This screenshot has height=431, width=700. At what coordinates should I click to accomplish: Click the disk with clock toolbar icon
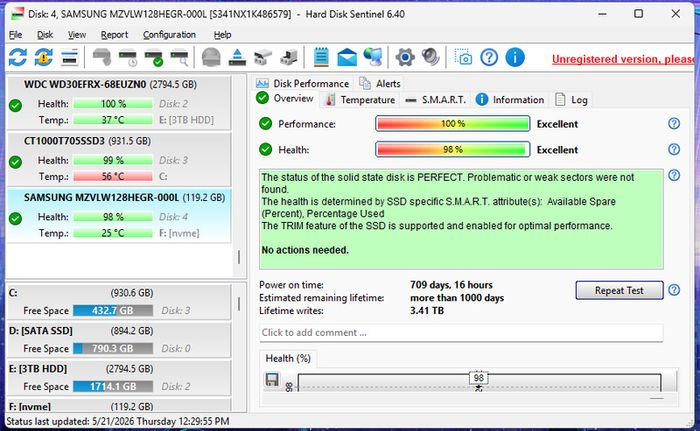[x=128, y=57]
